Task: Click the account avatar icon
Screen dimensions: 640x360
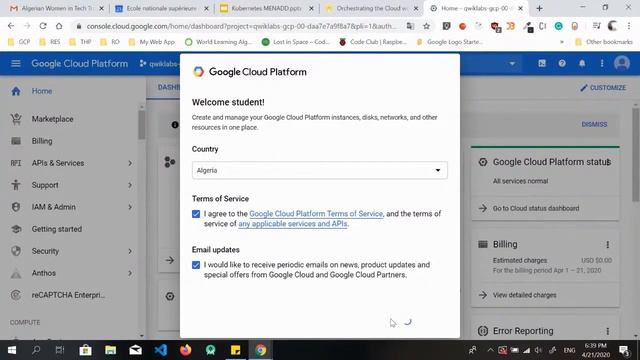Action: click(x=622, y=63)
